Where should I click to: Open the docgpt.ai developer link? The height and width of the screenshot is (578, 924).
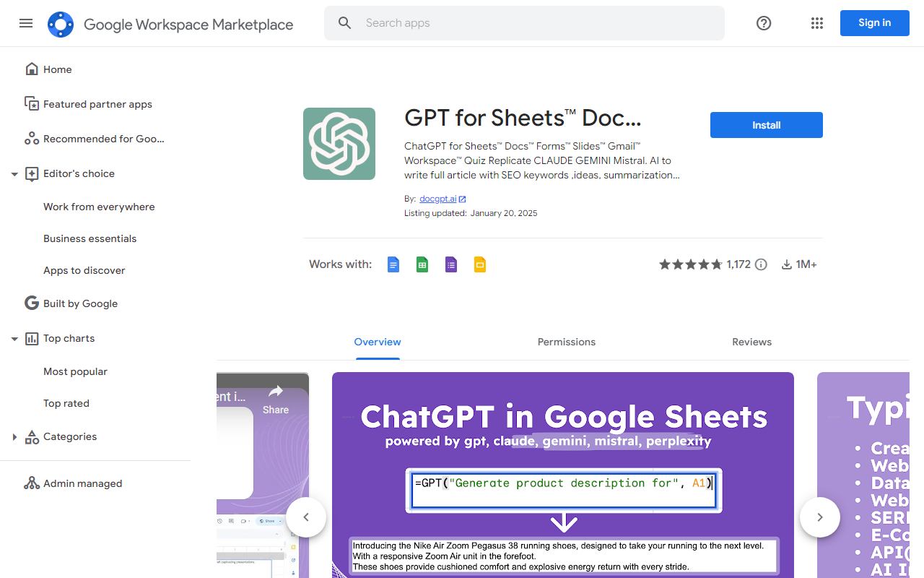pyautogui.click(x=438, y=199)
